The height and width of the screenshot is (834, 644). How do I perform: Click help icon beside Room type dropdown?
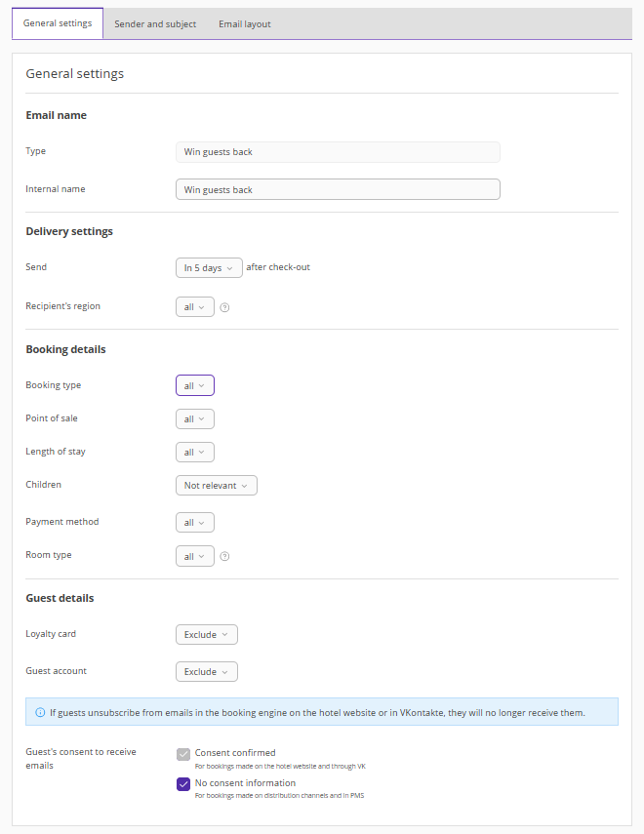click(224, 557)
